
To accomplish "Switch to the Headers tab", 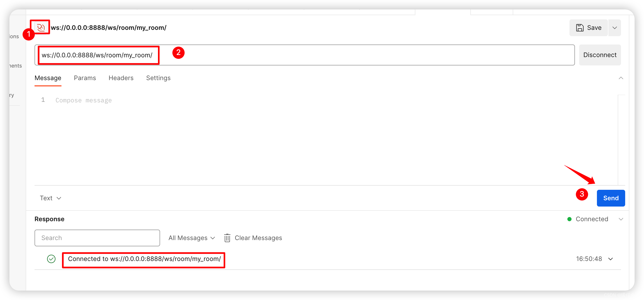I will click(x=121, y=78).
